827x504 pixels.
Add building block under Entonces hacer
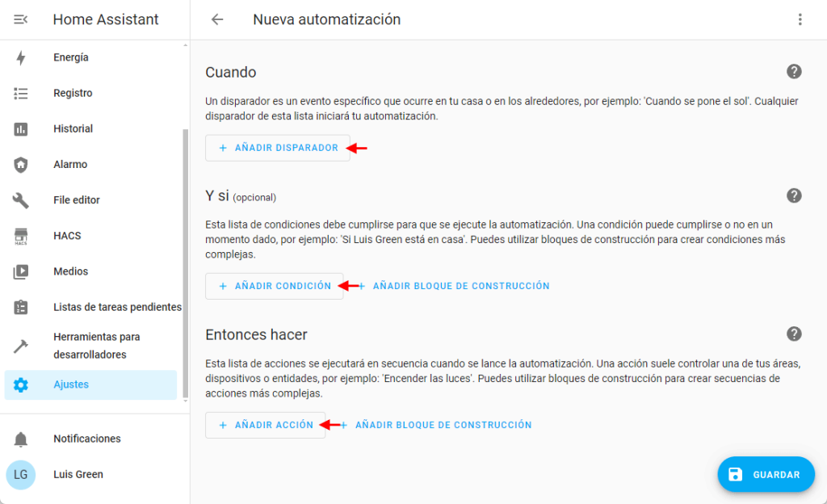pos(438,425)
